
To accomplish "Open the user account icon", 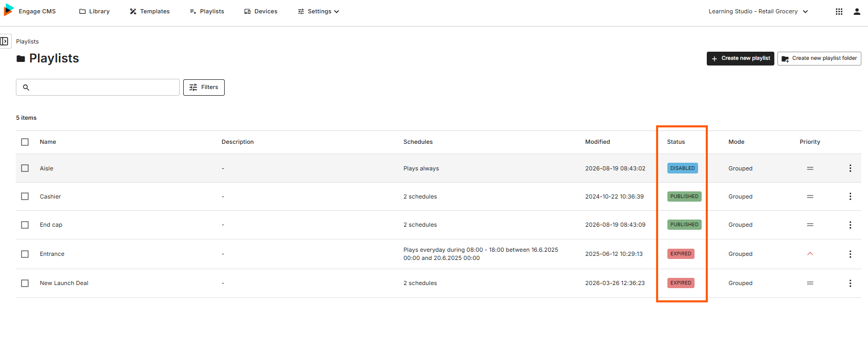I will point(857,11).
